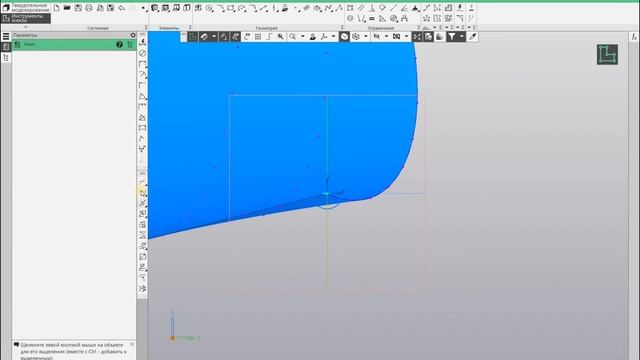Screen dimensions: 640x360
Task: Select the perpendicularity constraint icon
Action: (x=372, y=8)
